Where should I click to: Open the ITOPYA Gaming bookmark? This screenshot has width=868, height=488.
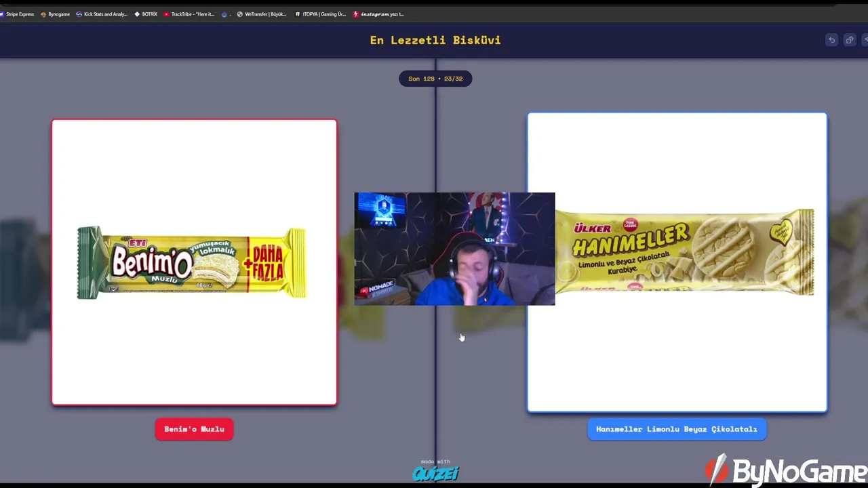[x=321, y=14]
